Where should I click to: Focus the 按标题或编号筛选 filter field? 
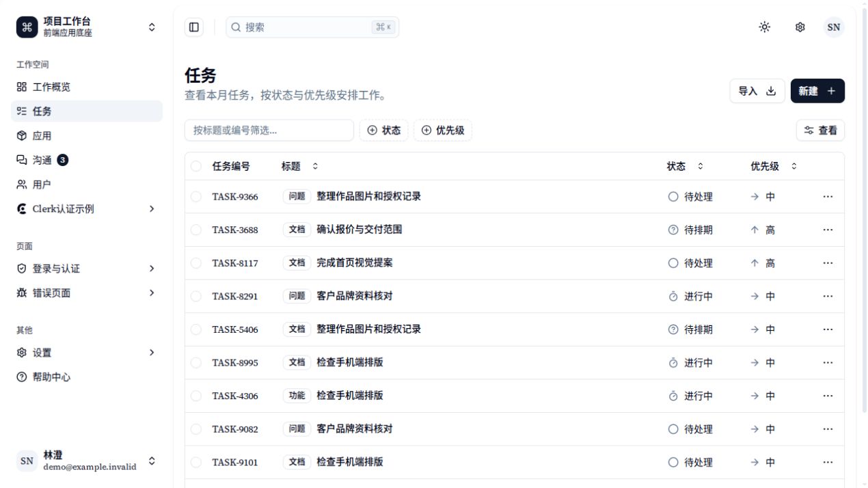click(x=269, y=131)
